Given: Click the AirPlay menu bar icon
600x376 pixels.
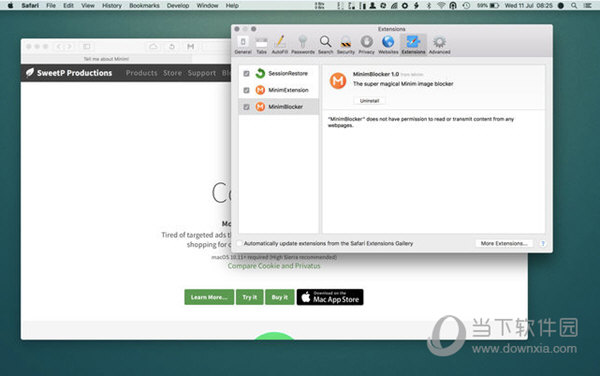Looking at the screenshot, I should 453,5.
